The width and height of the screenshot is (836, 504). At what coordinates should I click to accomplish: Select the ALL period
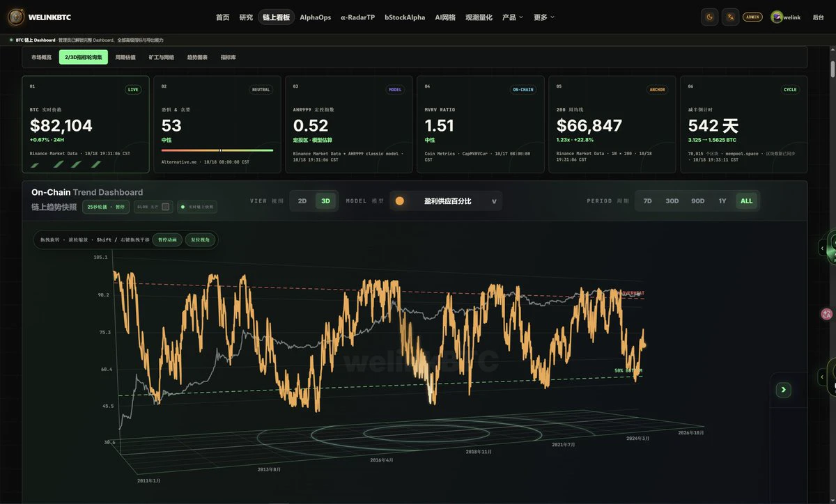coord(746,201)
